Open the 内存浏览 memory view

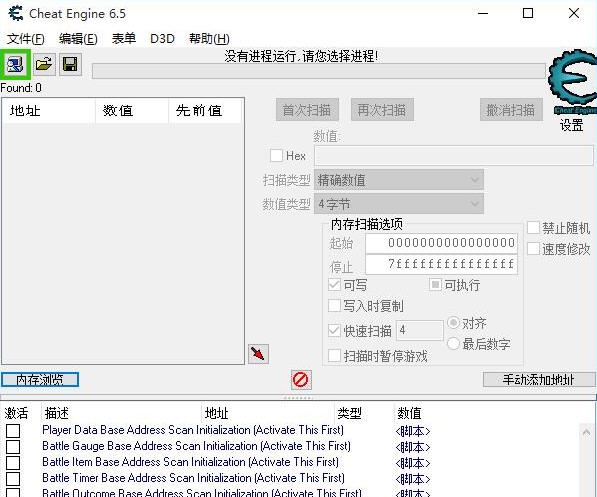pyautogui.click(x=40, y=380)
